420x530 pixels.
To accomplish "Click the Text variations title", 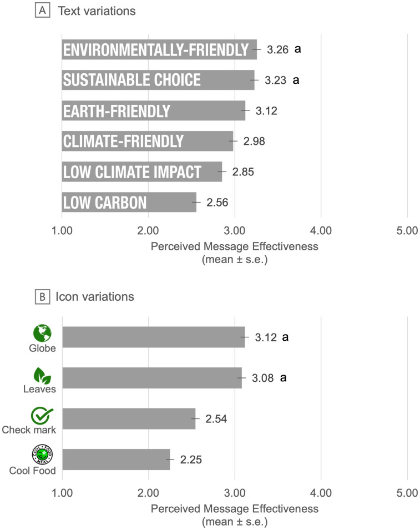I will coord(97,11).
